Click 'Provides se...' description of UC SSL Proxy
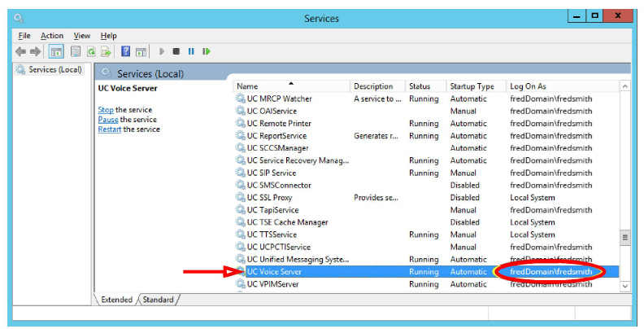The width and height of the screenshot is (644, 329). click(x=376, y=197)
